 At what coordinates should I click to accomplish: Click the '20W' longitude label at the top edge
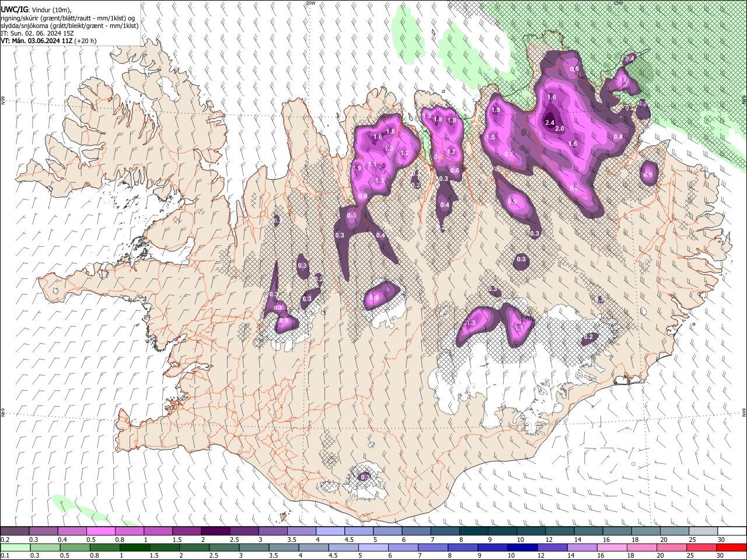click(310, 3)
